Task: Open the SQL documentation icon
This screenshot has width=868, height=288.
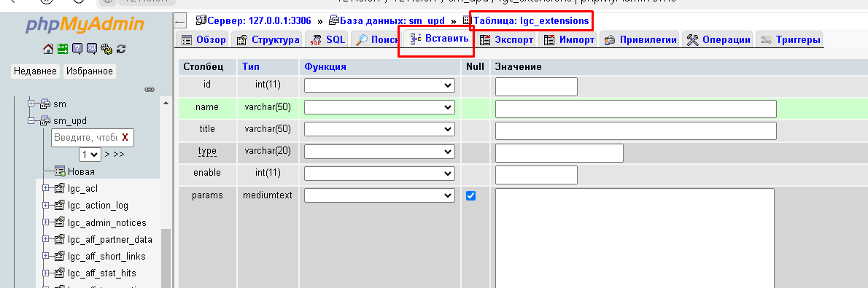Action: pyautogui.click(x=92, y=49)
